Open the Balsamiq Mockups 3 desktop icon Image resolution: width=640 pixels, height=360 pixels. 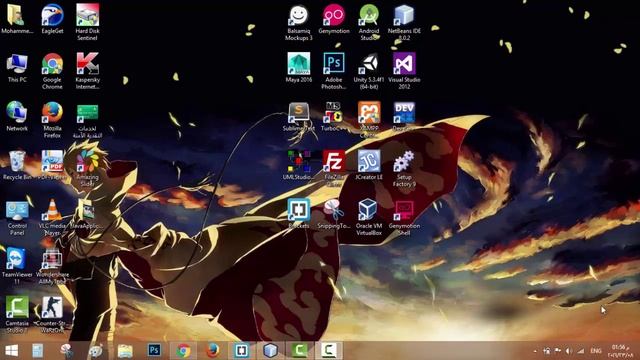tap(299, 22)
